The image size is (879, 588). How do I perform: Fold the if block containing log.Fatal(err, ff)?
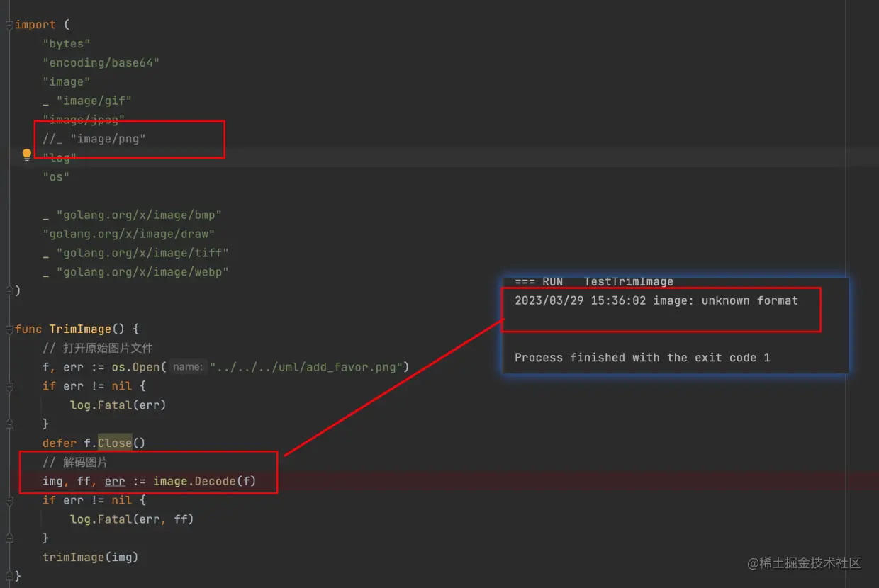9,501
